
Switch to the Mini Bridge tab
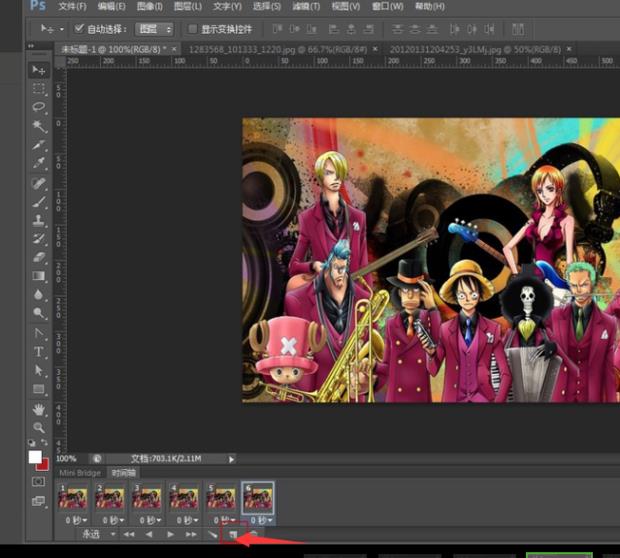pyautogui.click(x=81, y=472)
